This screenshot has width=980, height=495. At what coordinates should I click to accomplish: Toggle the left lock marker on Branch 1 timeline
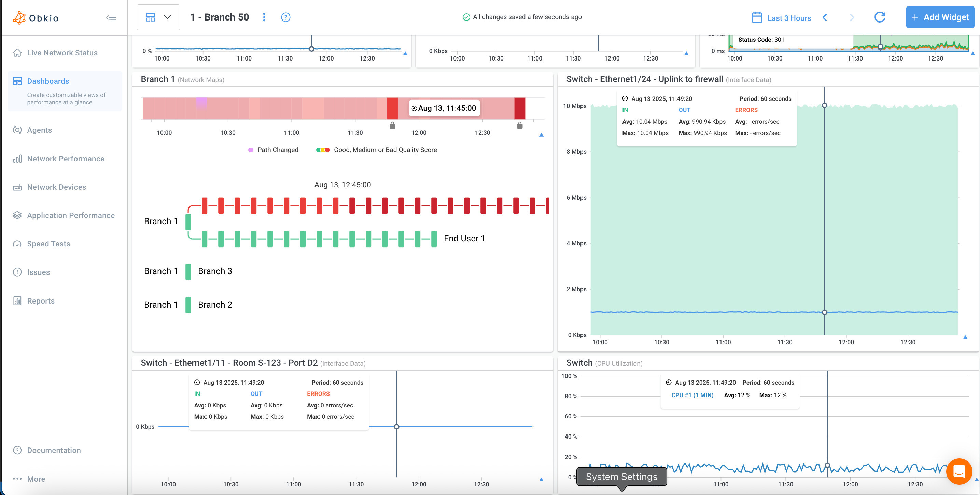(392, 125)
